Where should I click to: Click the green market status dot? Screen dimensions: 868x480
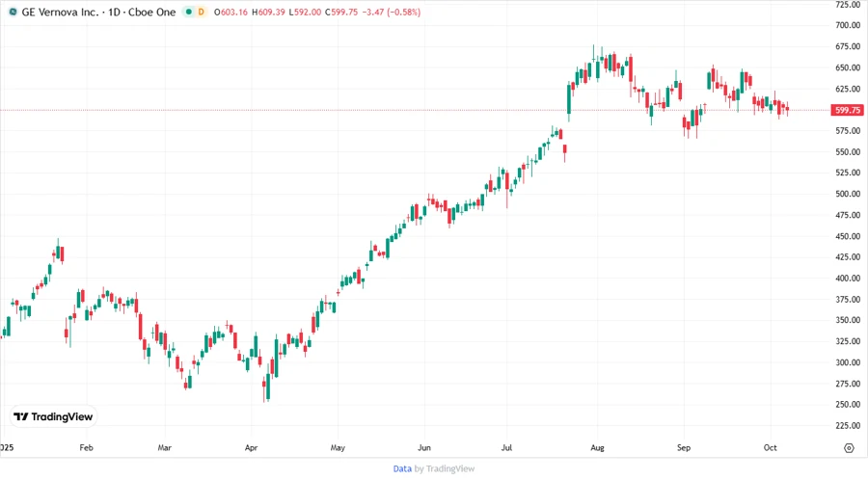[189, 12]
